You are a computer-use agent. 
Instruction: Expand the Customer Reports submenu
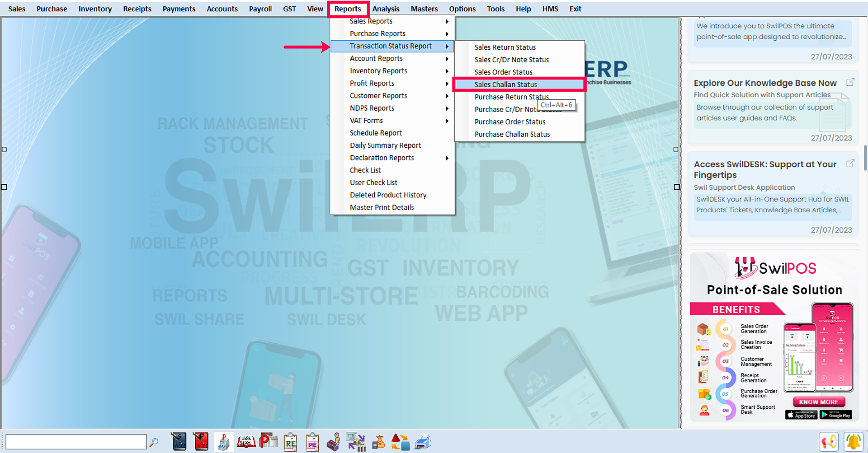click(x=392, y=96)
